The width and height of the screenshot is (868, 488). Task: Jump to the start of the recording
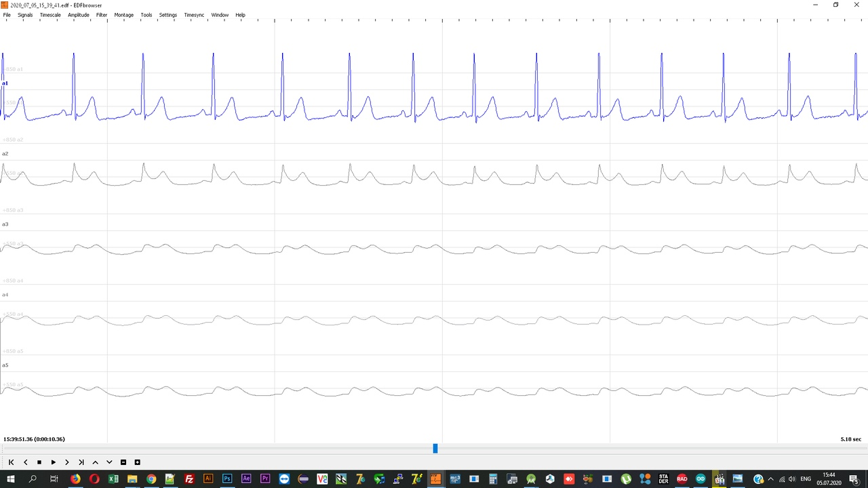point(11,462)
